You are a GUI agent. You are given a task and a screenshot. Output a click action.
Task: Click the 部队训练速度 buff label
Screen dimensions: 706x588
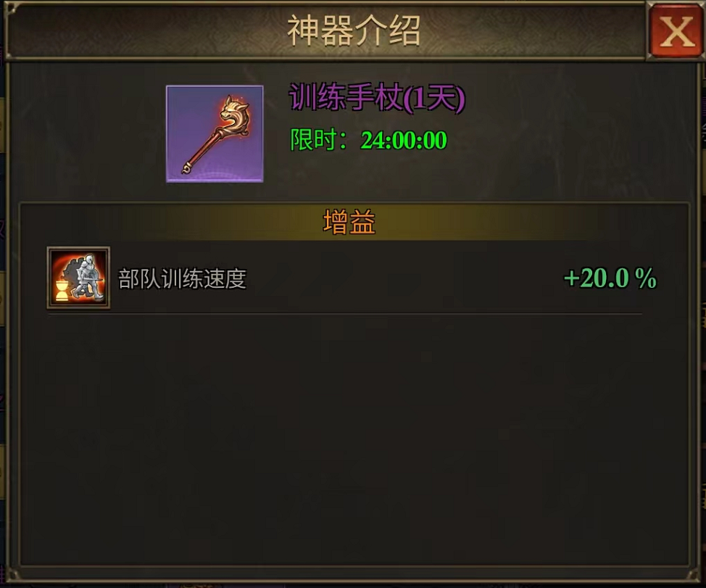(x=183, y=278)
